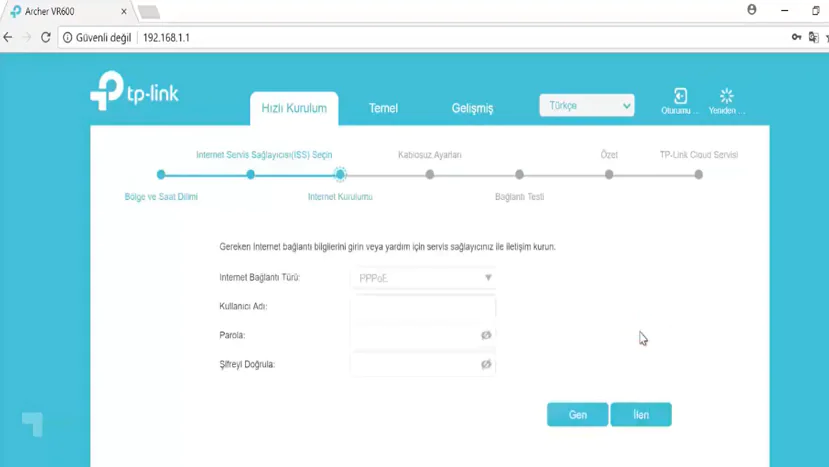Click the logout (Oturumu) icon
829x467 pixels.
pyautogui.click(x=680, y=97)
